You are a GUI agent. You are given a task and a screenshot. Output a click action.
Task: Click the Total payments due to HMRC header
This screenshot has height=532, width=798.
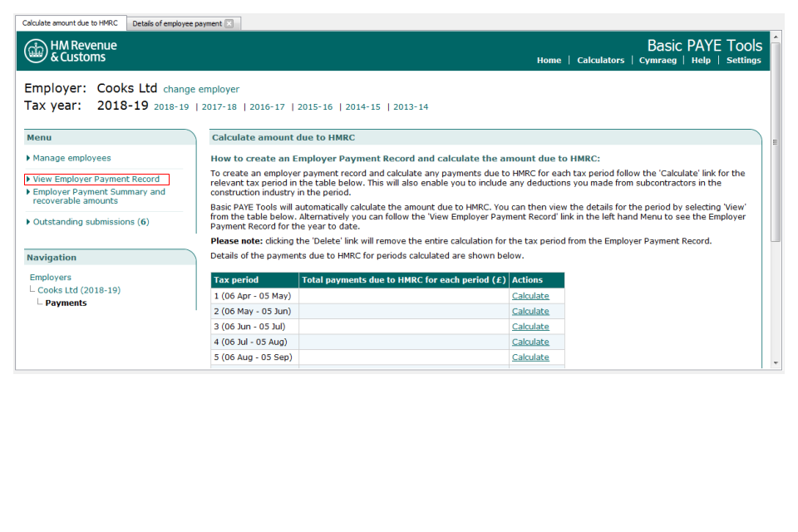404,280
